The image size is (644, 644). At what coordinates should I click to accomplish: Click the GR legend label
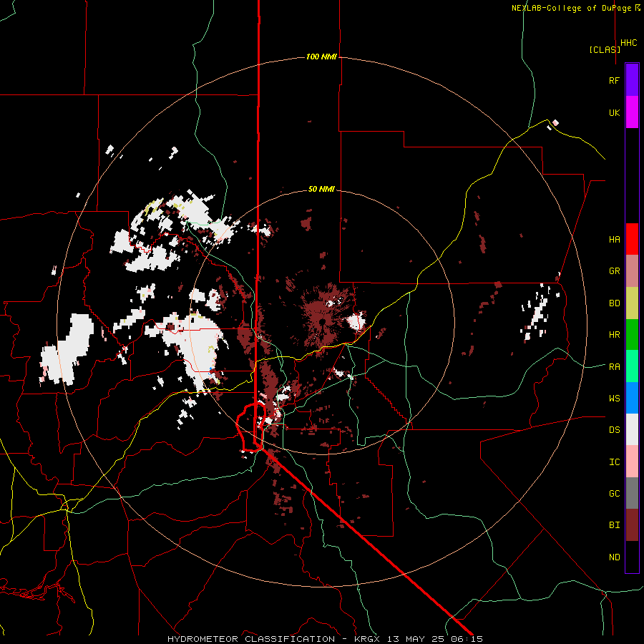pos(614,271)
